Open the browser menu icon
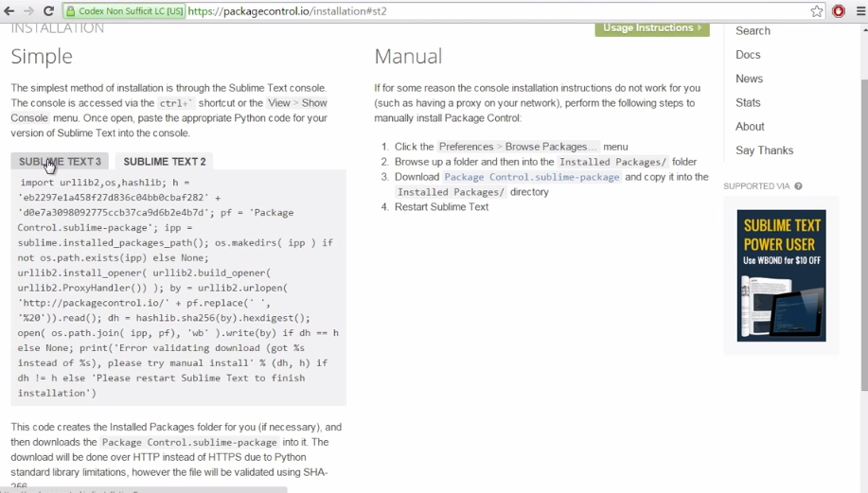This screenshot has height=493, width=868. (x=860, y=11)
